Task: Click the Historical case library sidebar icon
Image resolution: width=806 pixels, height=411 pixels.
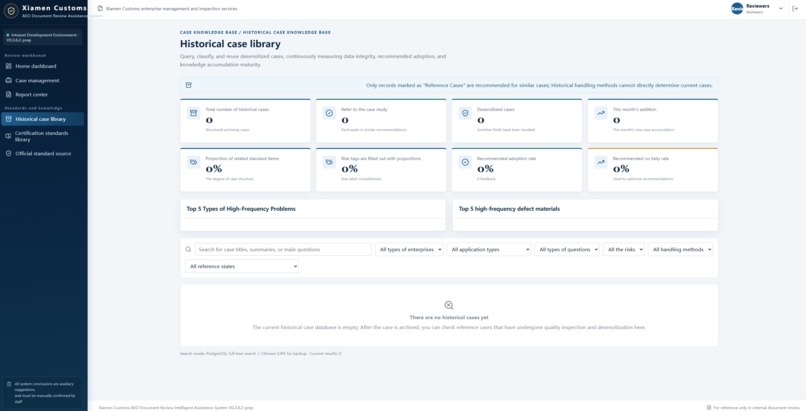Action: tap(8, 119)
